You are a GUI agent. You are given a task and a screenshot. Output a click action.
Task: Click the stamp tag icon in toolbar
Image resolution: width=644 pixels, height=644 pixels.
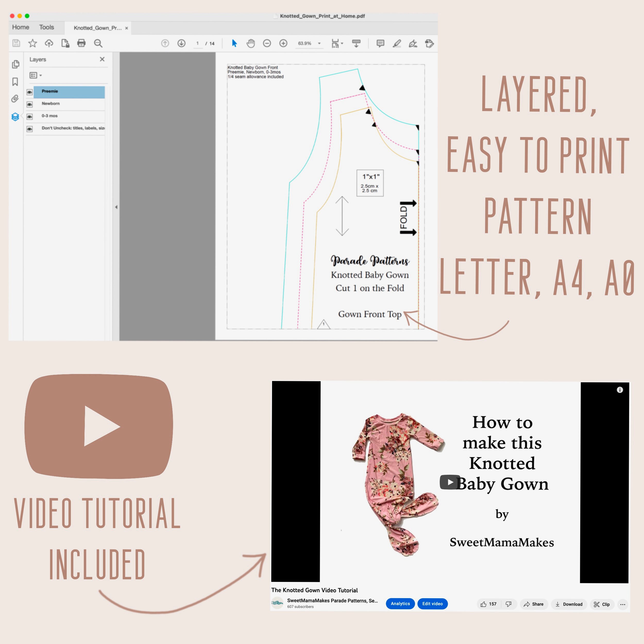[x=430, y=43]
